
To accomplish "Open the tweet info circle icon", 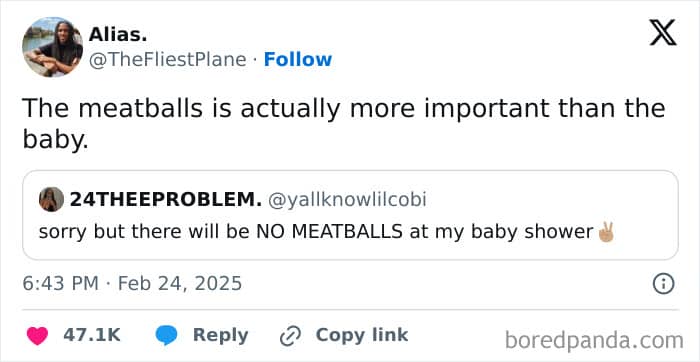I will (663, 284).
